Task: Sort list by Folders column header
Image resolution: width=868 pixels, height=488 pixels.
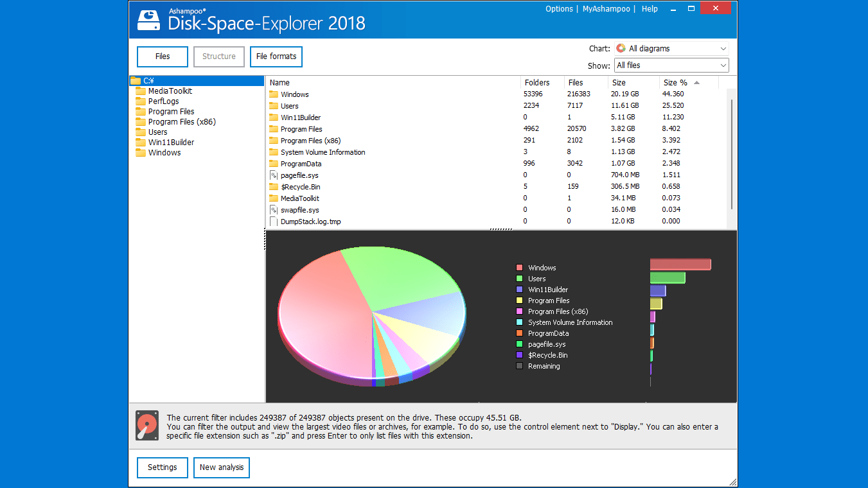Action: coord(542,82)
